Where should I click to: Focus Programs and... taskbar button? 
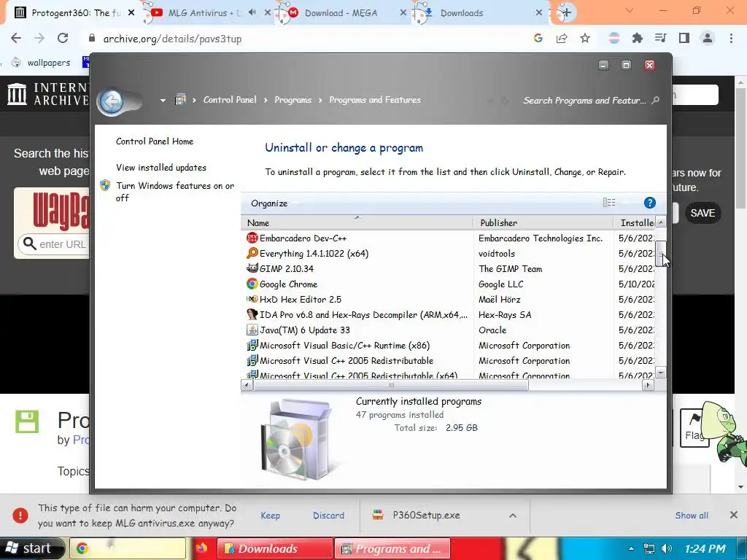click(x=392, y=548)
